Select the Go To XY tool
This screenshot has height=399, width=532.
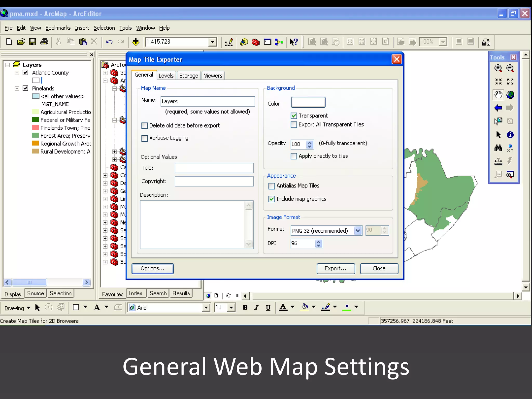pyautogui.click(x=510, y=148)
